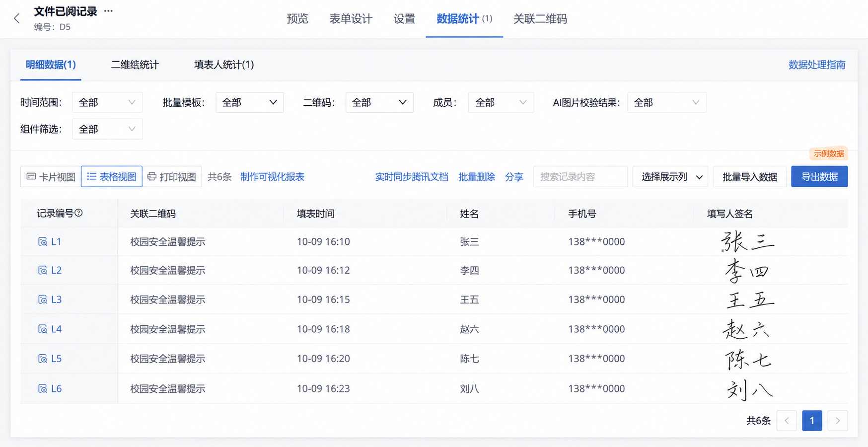This screenshot has width=868, height=447.
Task: Open the three-dot menu beside 文件已阅记录
Action: point(108,10)
